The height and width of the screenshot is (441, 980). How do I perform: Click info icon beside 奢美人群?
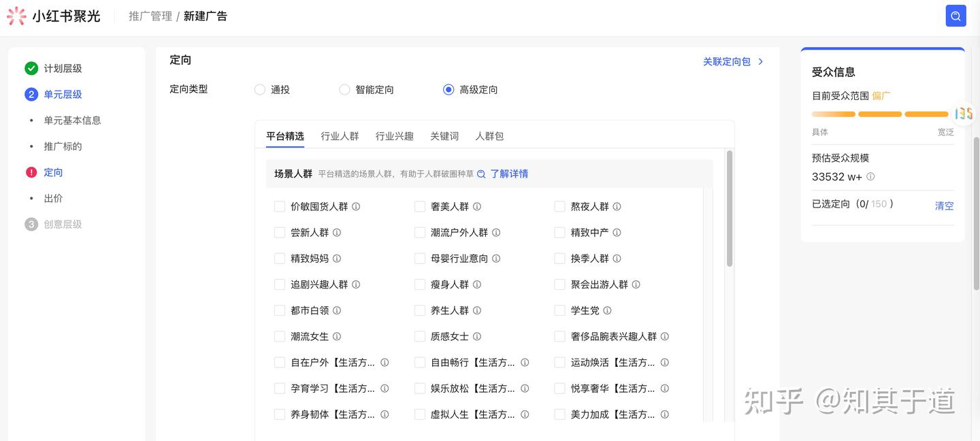click(x=477, y=206)
